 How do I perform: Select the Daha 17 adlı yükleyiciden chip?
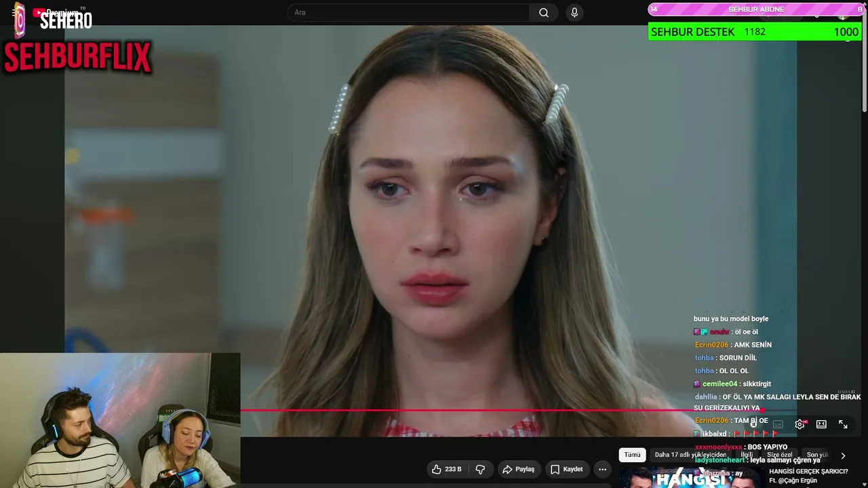690,455
